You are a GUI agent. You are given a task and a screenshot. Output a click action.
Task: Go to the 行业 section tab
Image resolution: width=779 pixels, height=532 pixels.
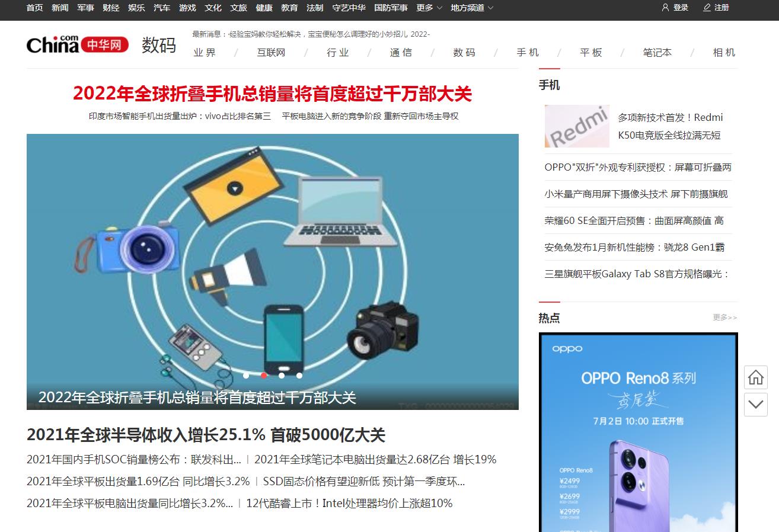tap(338, 53)
